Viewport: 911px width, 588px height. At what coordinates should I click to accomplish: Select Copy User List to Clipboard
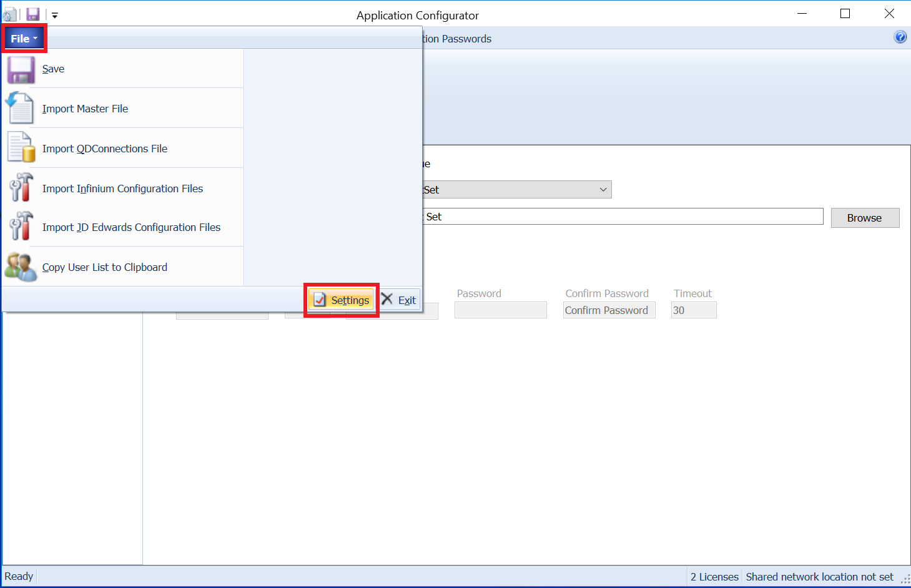(x=123, y=267)
